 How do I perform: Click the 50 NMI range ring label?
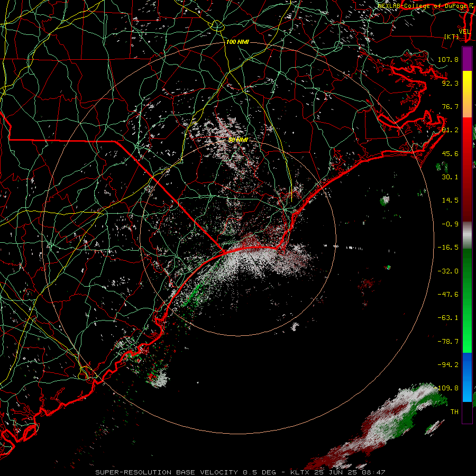point(238,140)
